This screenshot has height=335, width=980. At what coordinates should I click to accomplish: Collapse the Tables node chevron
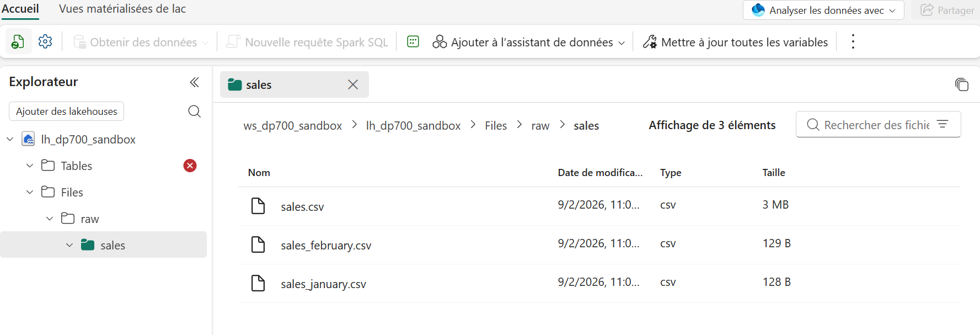30,166
